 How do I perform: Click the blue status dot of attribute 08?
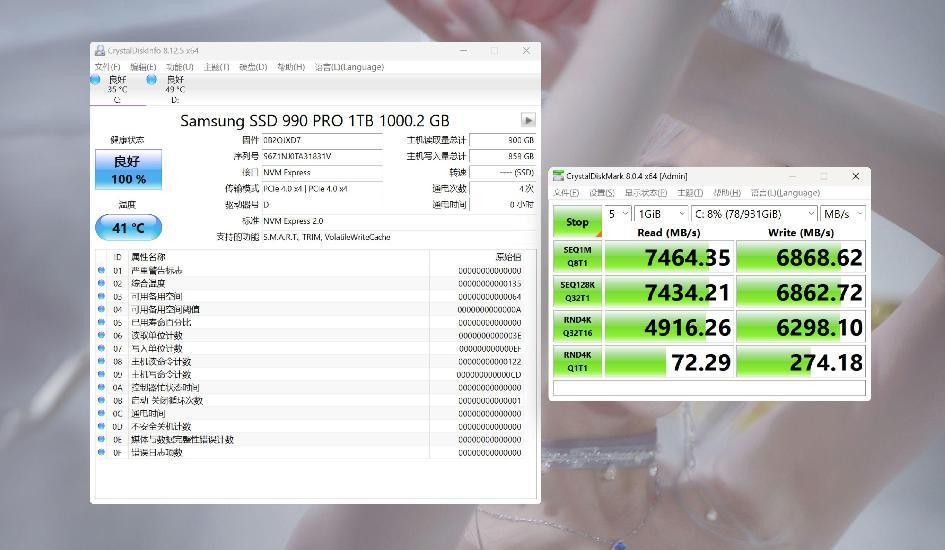pos(101,361)
